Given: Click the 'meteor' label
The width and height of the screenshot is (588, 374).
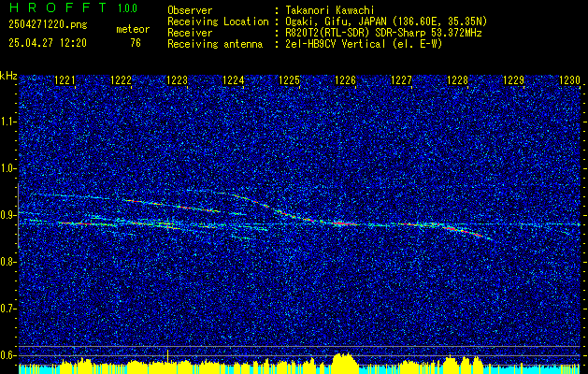Looking at the screenshot, I should (133, 29).
